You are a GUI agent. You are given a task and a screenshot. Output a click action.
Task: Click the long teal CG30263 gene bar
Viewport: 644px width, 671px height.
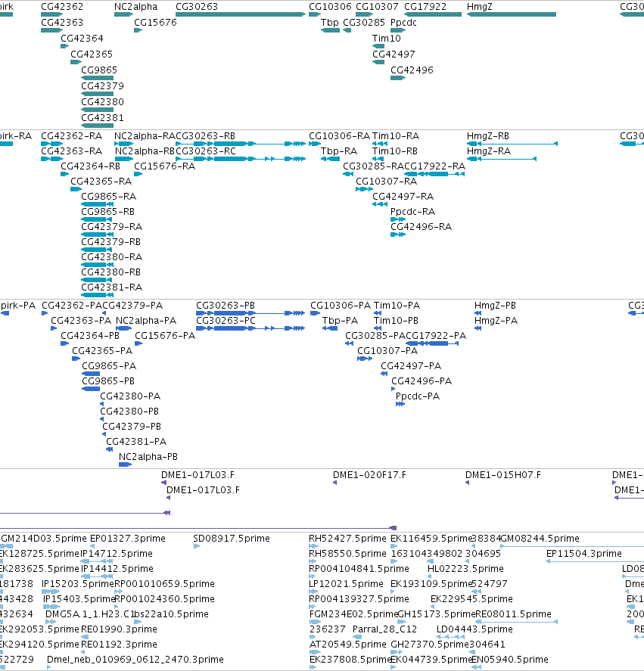(241, 14)
